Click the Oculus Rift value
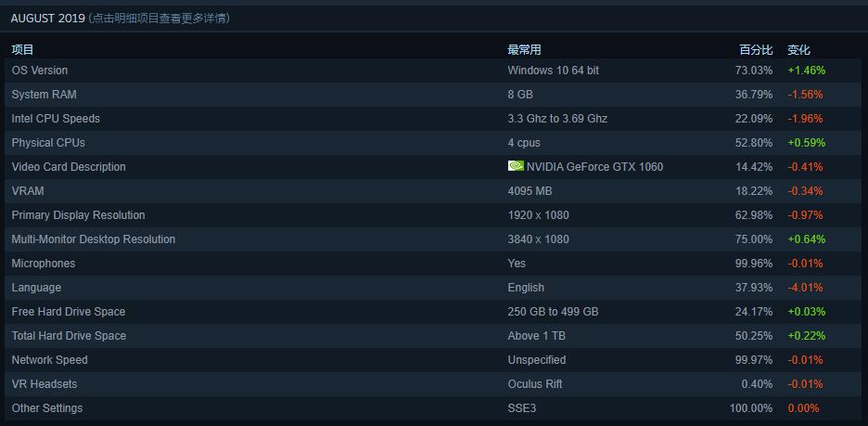 coord(535,384)
